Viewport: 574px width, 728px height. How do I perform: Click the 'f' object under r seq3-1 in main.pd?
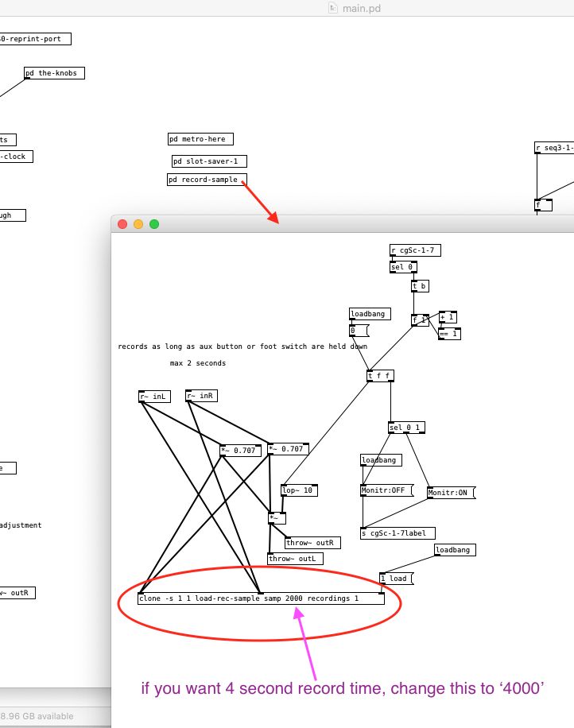[543, 205]
